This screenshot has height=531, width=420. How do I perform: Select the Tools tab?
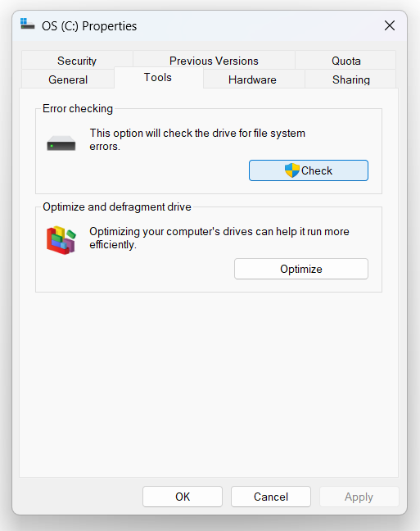point(158,77)
